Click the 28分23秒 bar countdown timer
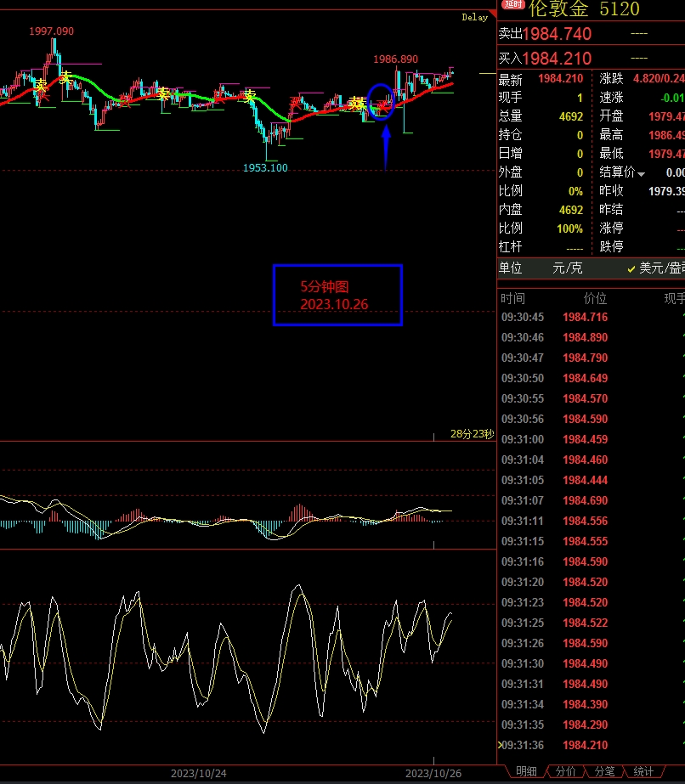The height and width of the screenshot is (784, 685). [x=472, y=434]
